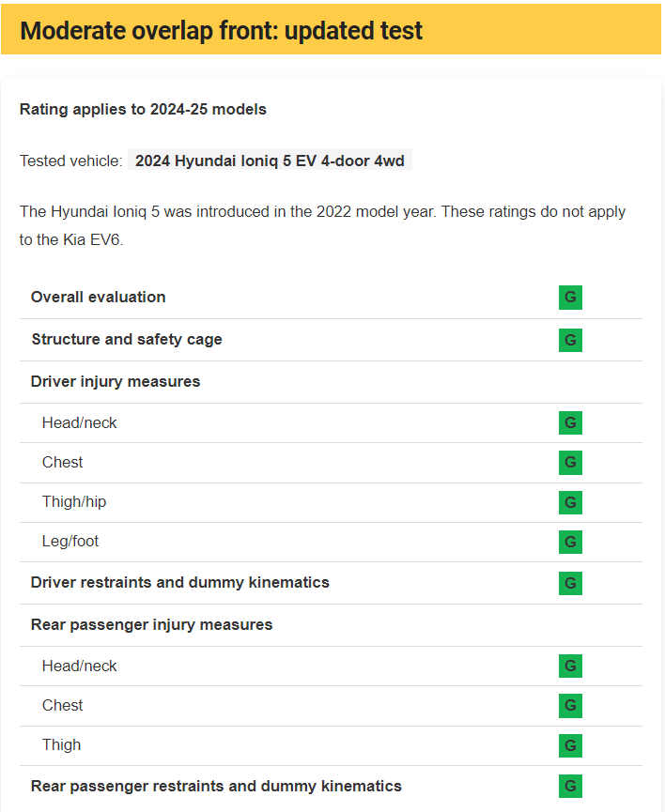
Task: Select the Structure and safety cage label
Action: [127, 340]
